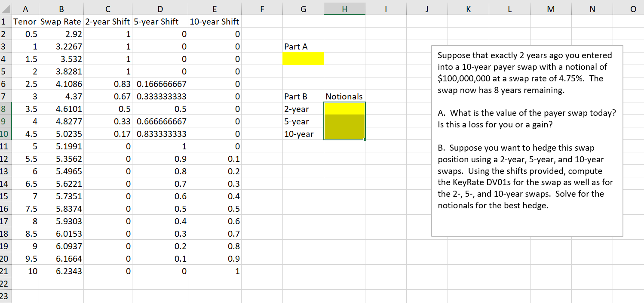Click the 'Swap Rate' header cell
This screenshot has width=644, height=303.
(x=61, y=22)
